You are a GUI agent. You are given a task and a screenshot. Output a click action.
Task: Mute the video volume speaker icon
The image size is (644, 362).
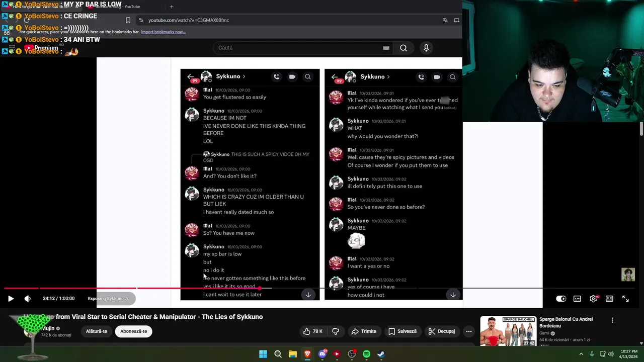click(27, 299)
